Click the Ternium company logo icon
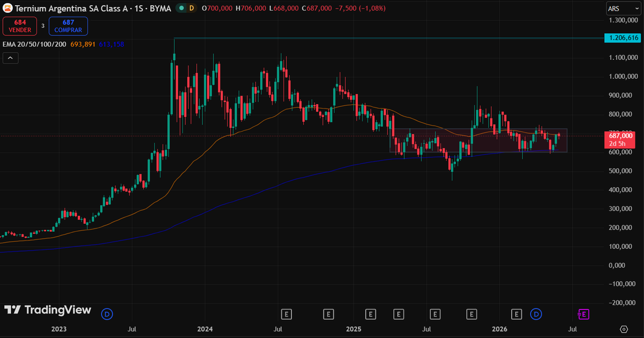This screenshot has width=644, height=338. point(8,8)
